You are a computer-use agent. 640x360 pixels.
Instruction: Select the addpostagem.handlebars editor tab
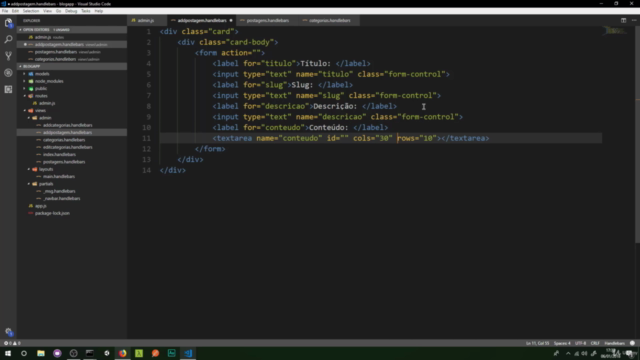202,20
